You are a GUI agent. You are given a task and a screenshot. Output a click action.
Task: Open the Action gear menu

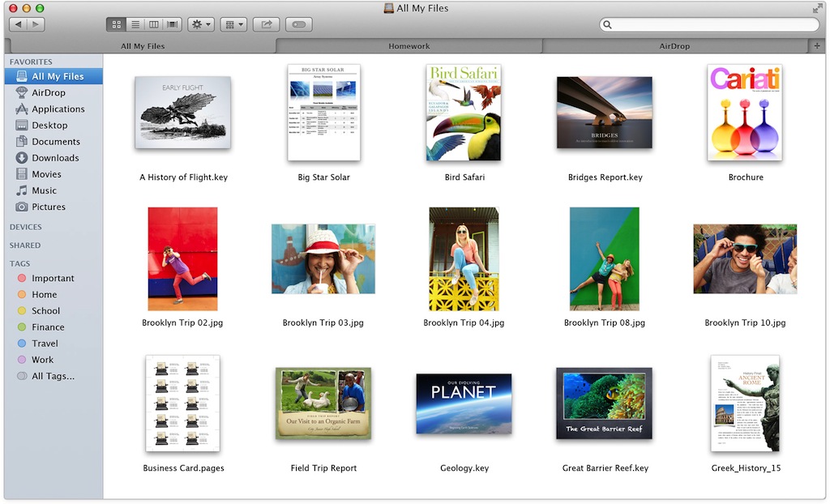click(200, 24)
